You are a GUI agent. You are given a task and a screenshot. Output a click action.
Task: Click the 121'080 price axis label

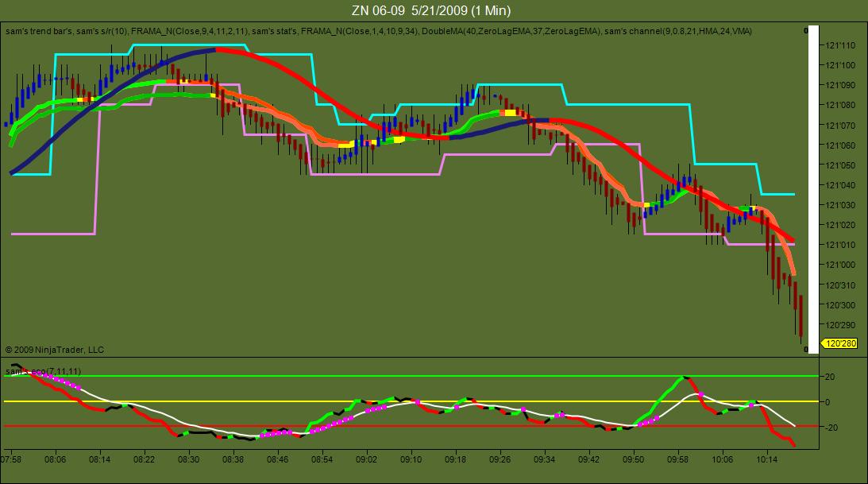[839, 105]
